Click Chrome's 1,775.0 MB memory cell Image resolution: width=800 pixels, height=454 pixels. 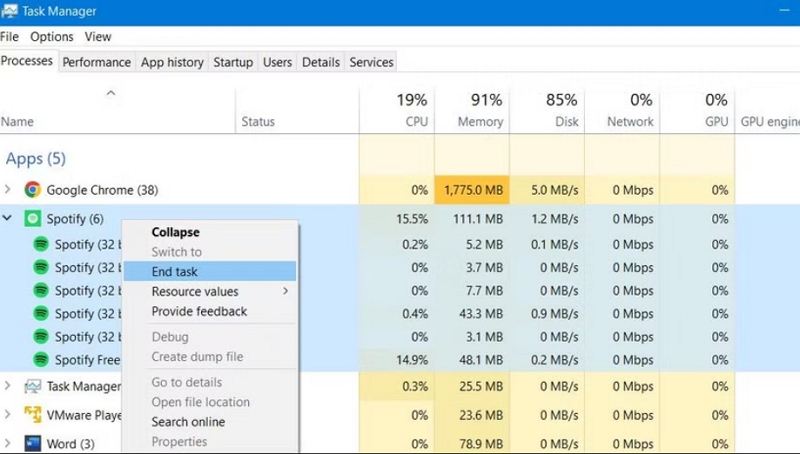point(472,190)
